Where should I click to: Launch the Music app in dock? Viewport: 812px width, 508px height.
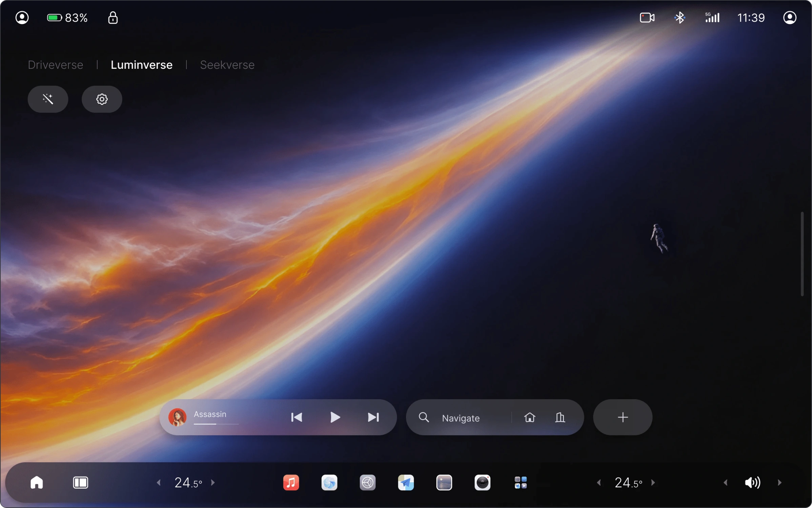click(x=291, y=482)
